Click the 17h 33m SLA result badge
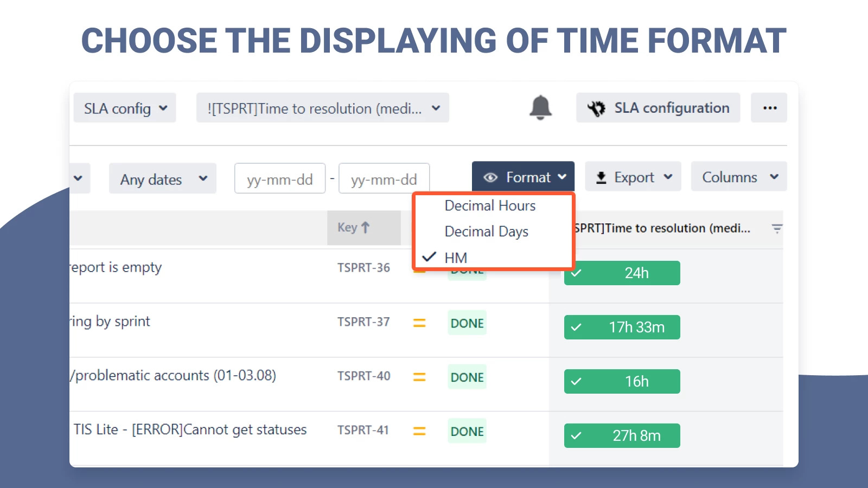 coord(622,328)
